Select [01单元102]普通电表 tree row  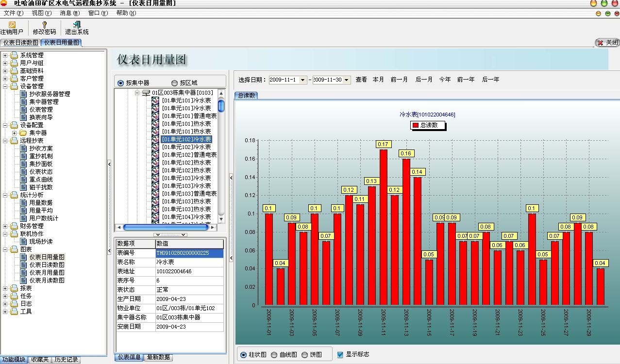[x=189, y=155]
